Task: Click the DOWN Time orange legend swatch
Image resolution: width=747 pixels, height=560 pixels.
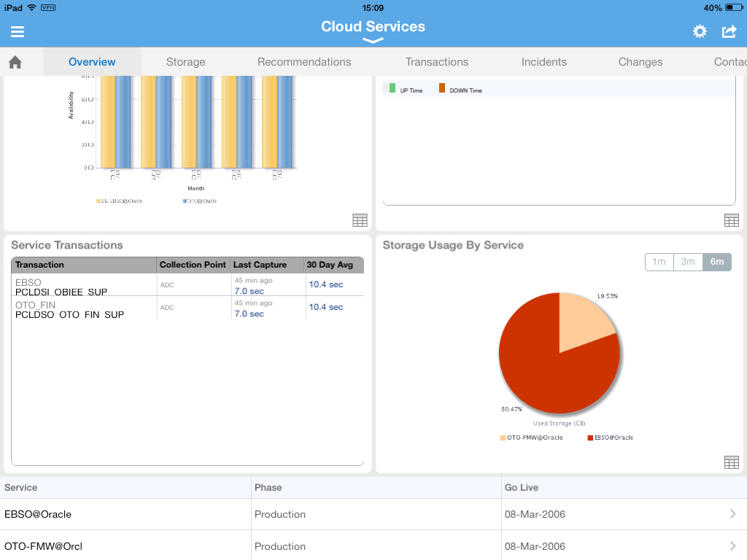Action: (x=441, y=87)
